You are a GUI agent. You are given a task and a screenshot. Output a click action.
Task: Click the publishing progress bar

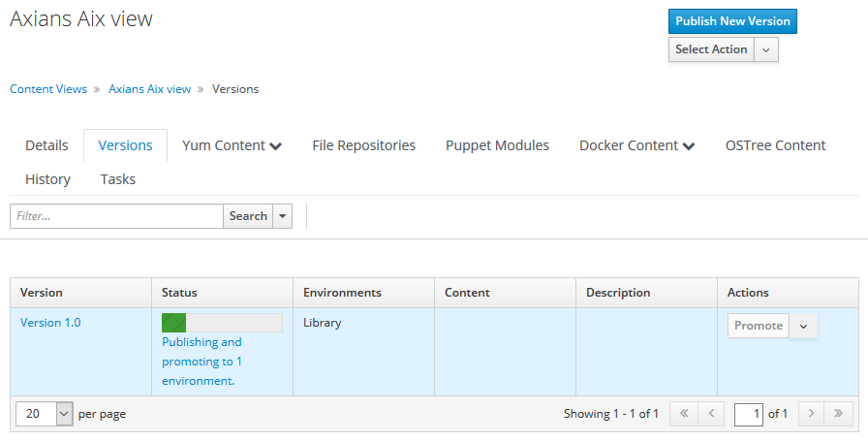pos(222,323)
